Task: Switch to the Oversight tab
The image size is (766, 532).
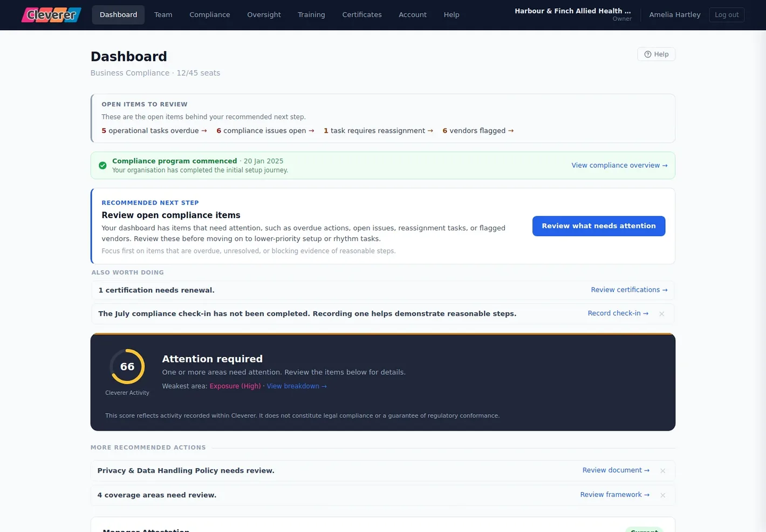Action: pyautogui.click(x=264, y=15)
